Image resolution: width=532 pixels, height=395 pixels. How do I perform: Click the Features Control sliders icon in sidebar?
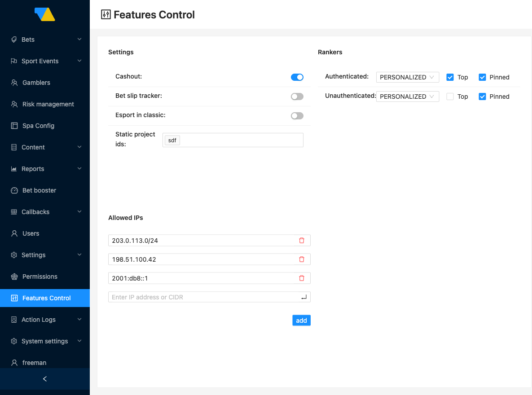pos(14,298)
